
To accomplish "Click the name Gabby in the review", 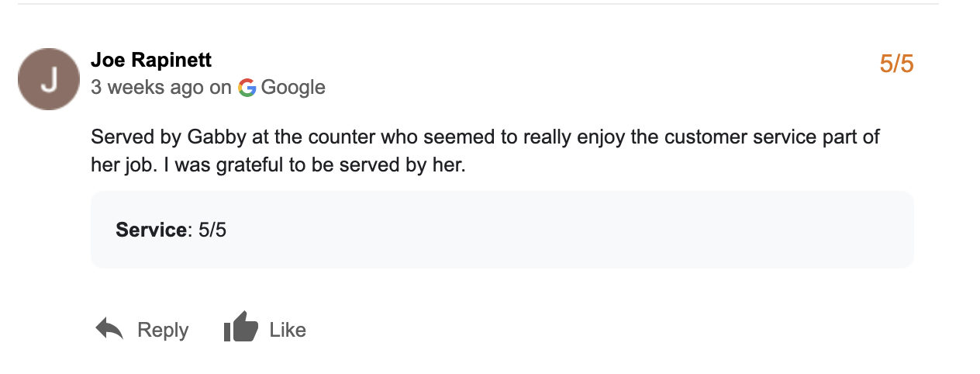I will point(210,137).
